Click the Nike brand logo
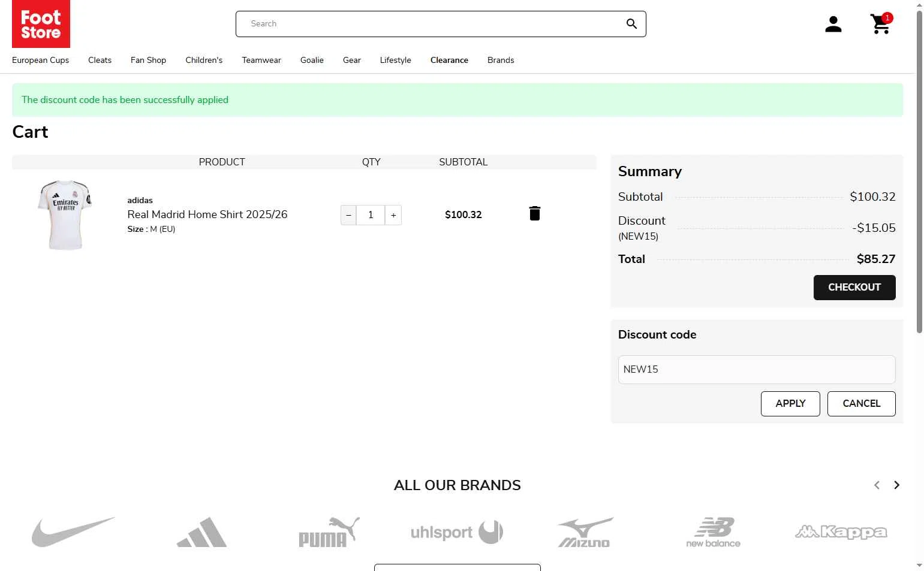The width and height of the screenshot is (924, 571). pos(73,532)
